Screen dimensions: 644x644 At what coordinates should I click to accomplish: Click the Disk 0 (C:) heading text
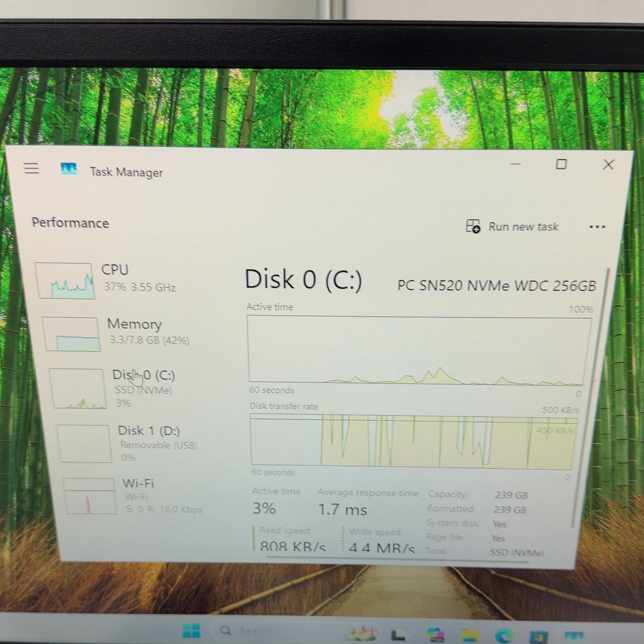[303, 280]
